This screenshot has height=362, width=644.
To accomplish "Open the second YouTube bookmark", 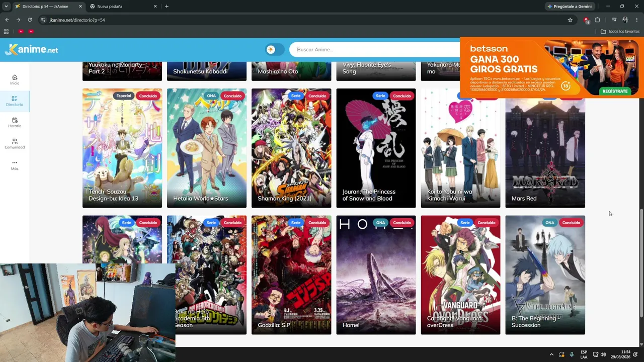I will click(31, 31).
